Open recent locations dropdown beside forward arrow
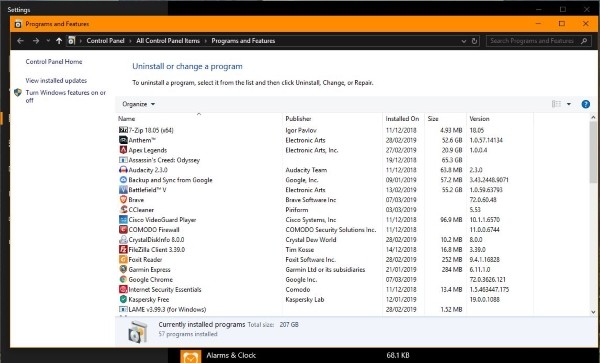 pyautogui.click(x=48, y=41)
